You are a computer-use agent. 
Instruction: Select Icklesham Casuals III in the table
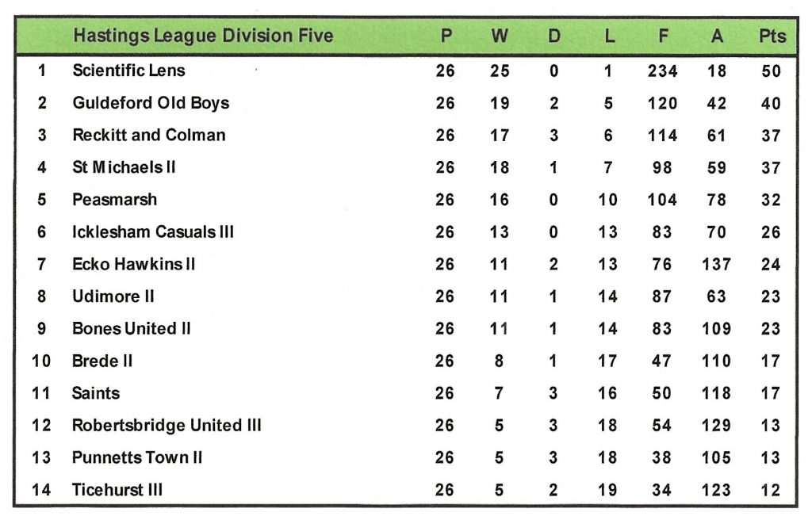153,232
